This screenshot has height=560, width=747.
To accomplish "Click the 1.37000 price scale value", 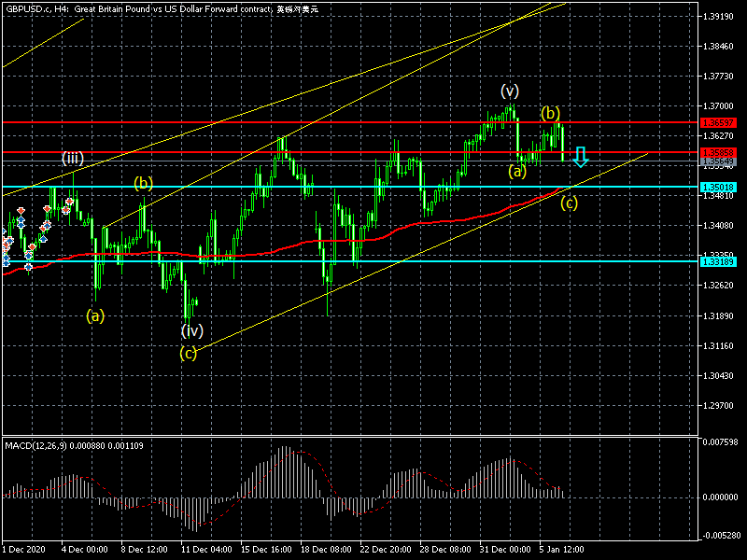I will [x=718, y=106].
